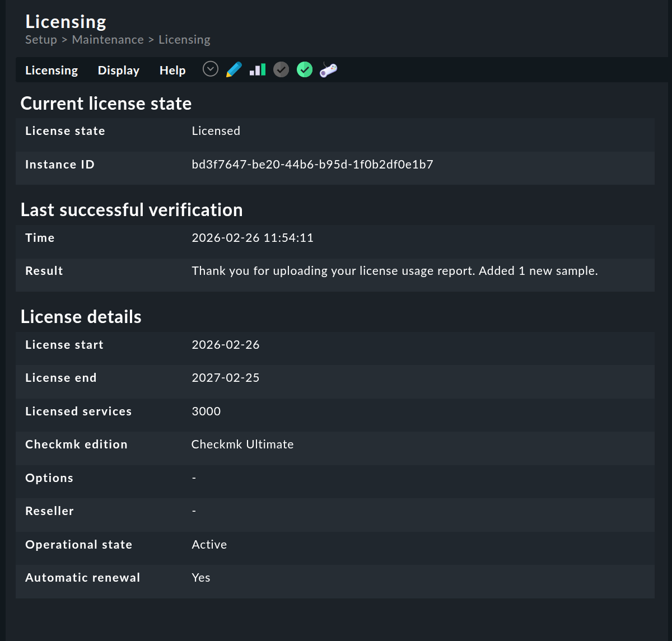
Task: Open the Display menu
Action: click(x=118, y=70)
